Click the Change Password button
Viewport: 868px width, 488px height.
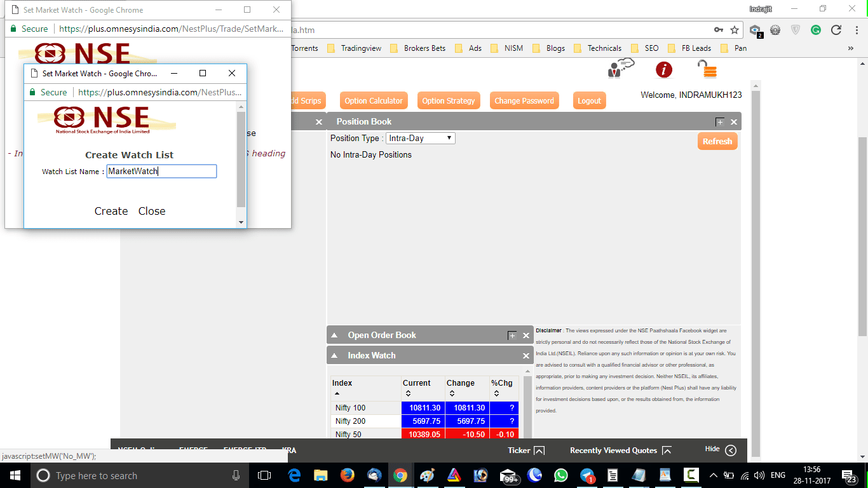[x=524, y=100]
